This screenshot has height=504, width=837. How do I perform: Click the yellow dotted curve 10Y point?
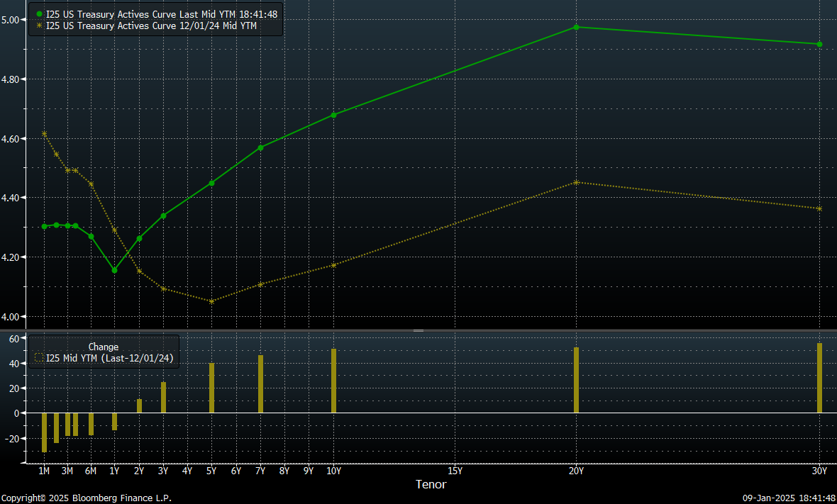333,265
